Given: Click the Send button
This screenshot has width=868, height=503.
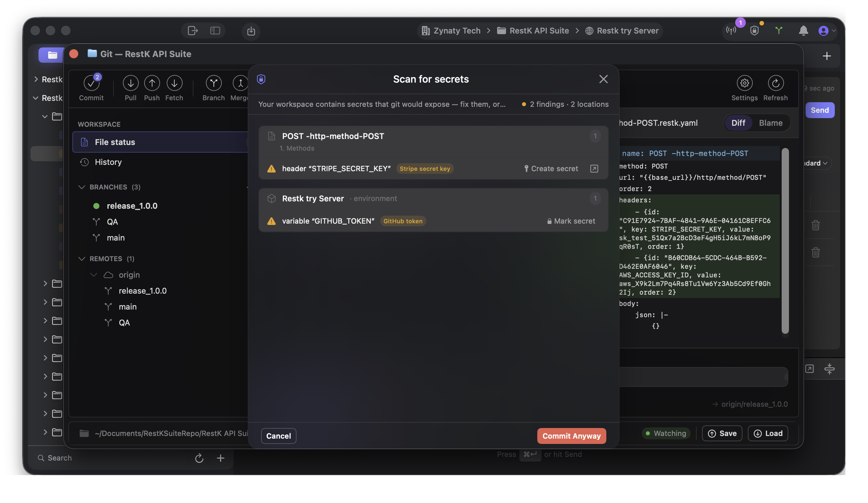Looking at the screenshot, I should pyautogui.click(x=820, y=110).
